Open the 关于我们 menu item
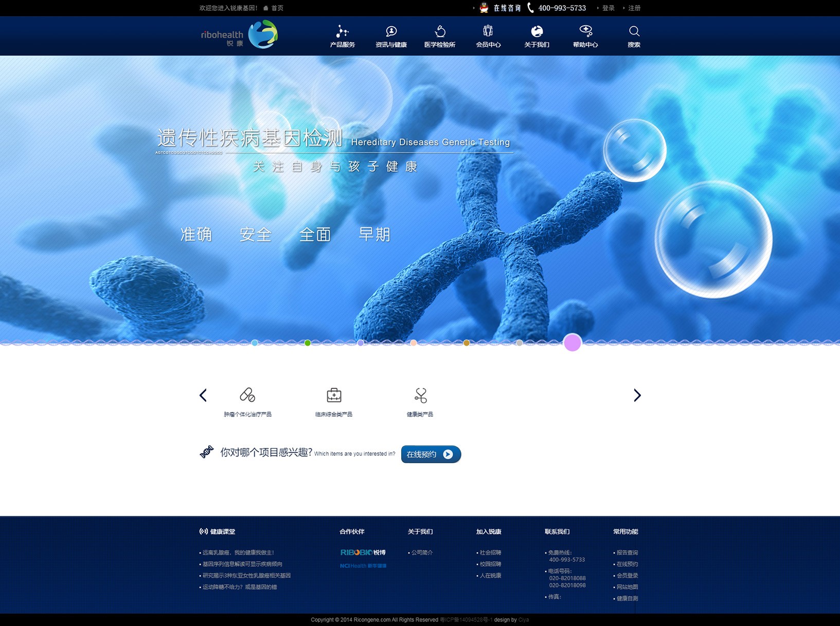The width and height of the screenshot is (840, 626). (537, 37)
